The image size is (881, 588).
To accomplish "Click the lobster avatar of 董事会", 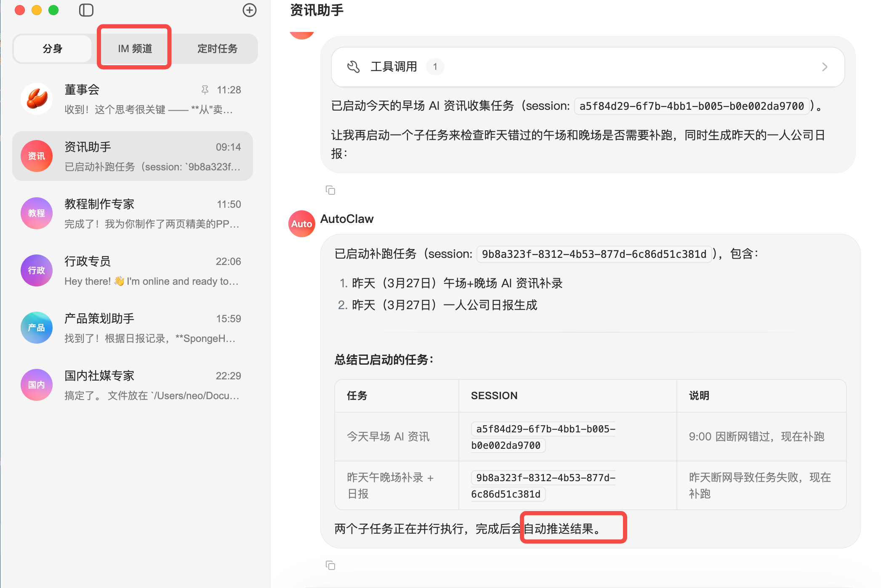I will tap(37, 99).
